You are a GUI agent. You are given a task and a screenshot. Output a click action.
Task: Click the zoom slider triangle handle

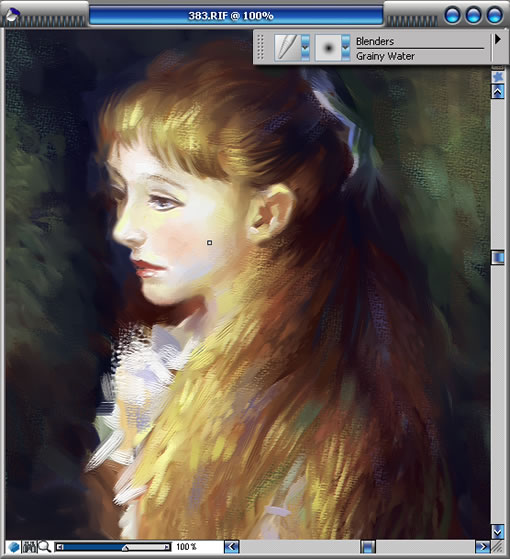pos(125,548)
